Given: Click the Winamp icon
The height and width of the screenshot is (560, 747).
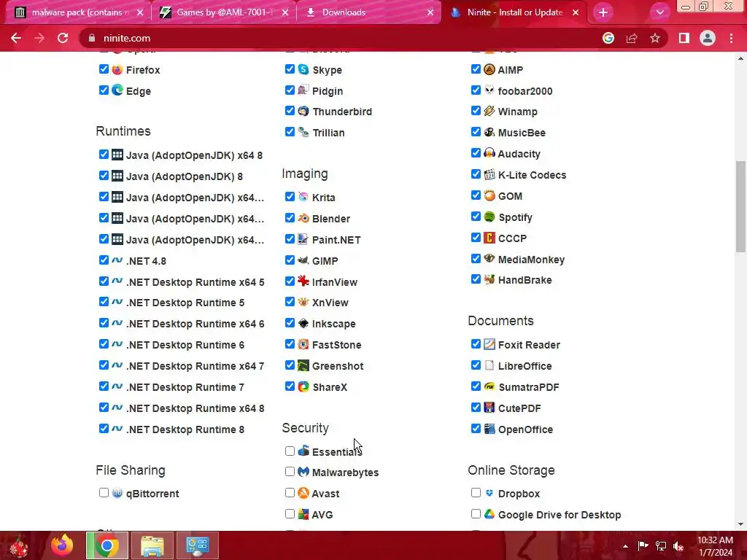Looking at the screenshot, I should [x=489, y=111].
